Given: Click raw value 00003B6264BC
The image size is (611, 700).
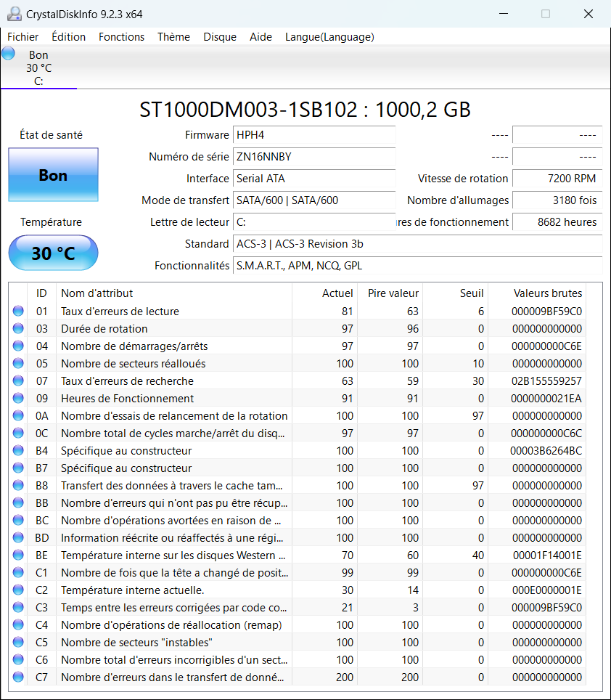Looking at the screenshot, I should click(546, 450).
